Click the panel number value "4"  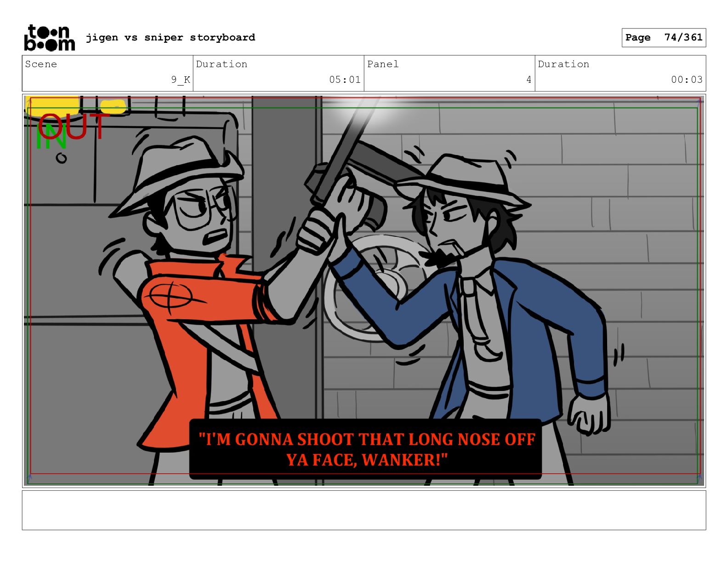pyautogui.click(x=529, y=80)
